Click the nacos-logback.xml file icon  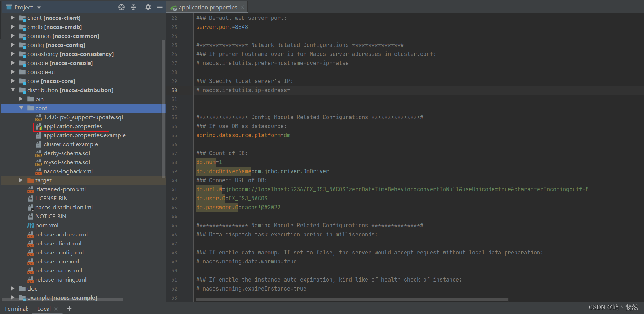coord(39,171)
